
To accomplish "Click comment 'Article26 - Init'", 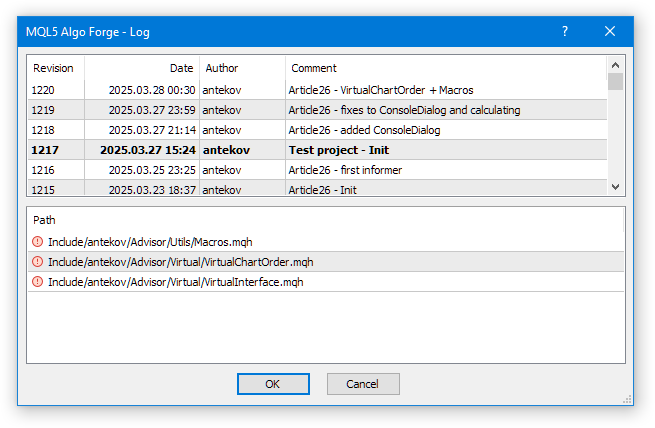I will [322, 190].
